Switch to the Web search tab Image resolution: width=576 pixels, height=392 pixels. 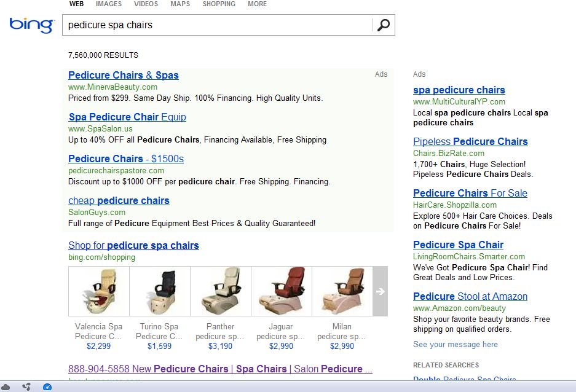tap(76, 4)
